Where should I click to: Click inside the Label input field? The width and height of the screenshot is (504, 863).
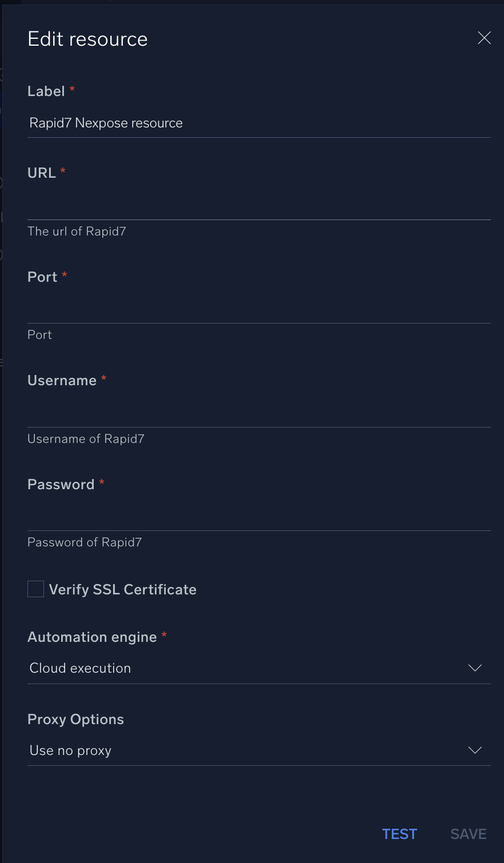tap(257, 123)
